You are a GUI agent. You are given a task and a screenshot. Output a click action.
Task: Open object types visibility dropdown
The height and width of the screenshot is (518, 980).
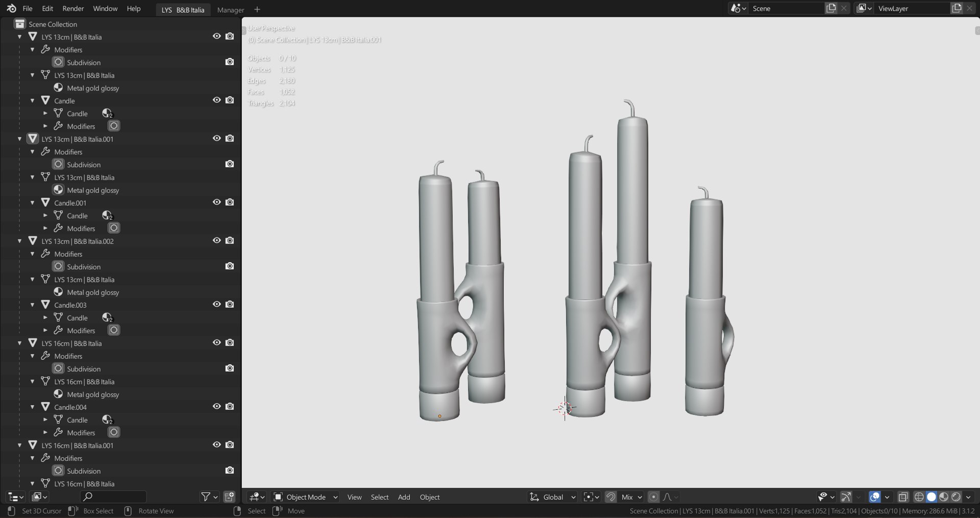click(x=826, y=497)
